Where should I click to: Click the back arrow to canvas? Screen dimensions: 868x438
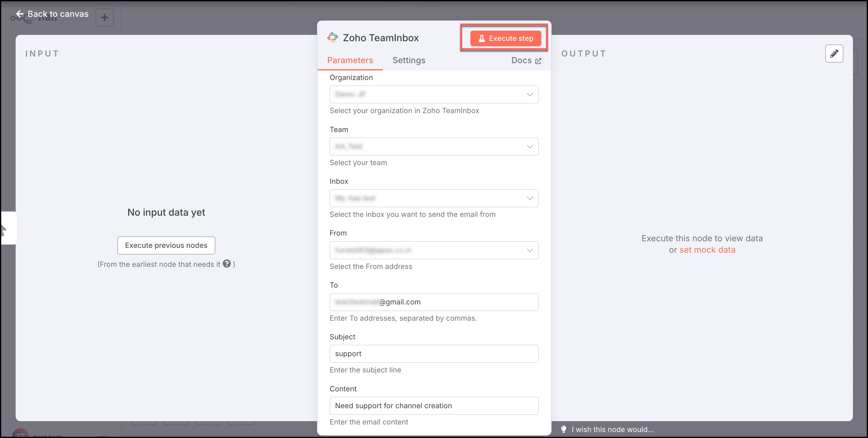[x=20, y=14]
